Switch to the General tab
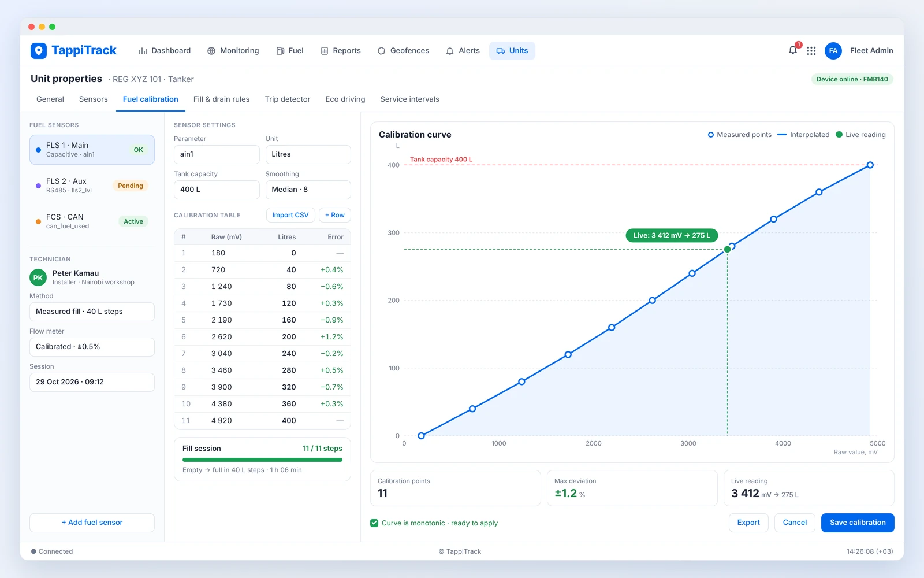This screenshot has width=924, height=578. click(50, 99)
